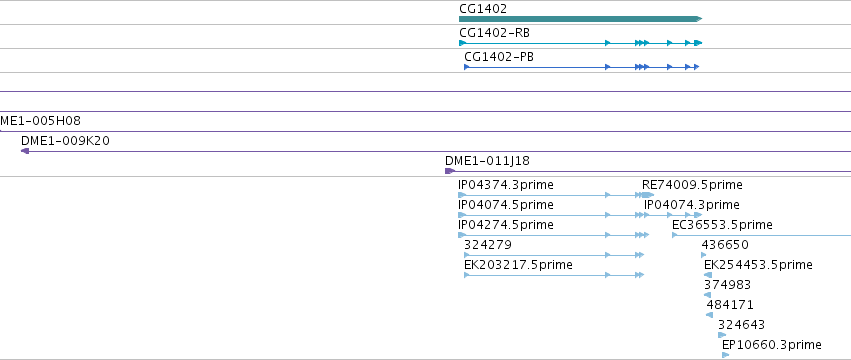
Task: Select the CG1402 gene bar
Action: 580,19
